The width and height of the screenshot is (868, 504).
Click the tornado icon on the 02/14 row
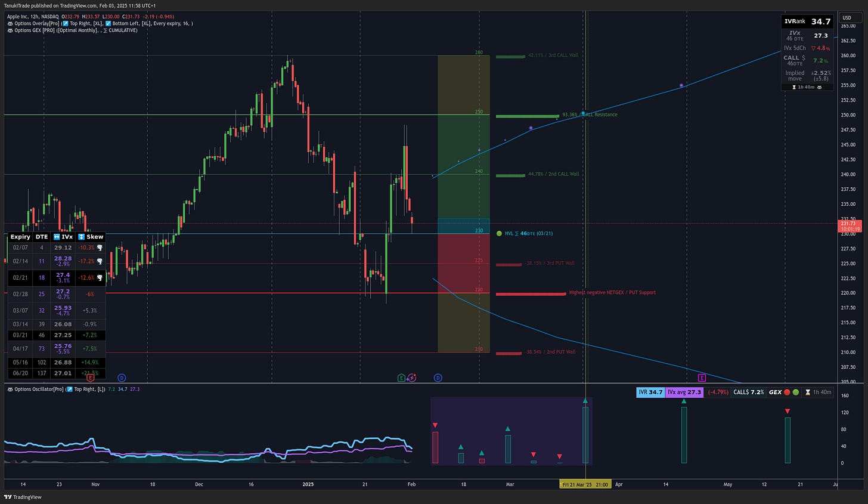point(100,261)
